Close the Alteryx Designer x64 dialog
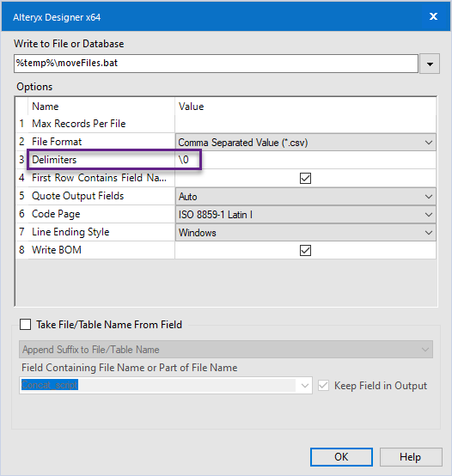Screen dimensions: 452x476 tap(433, 16)
